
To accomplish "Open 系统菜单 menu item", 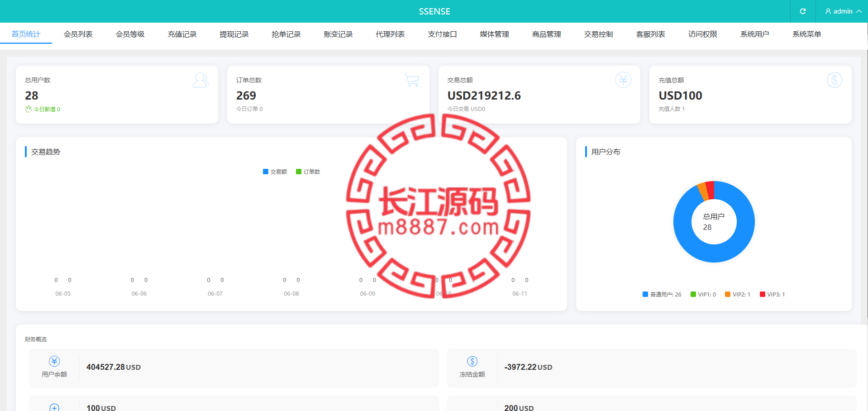I will point(806,34).
